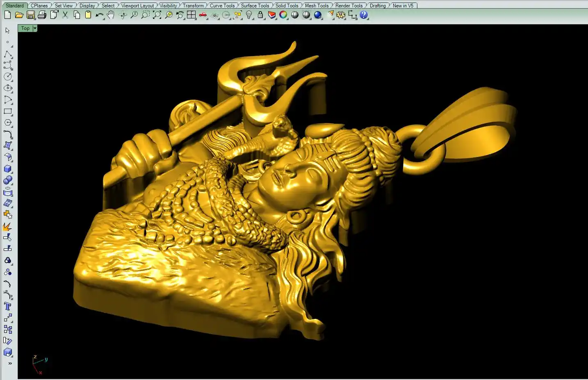Toggle the shaded viewport sphere icon
Screen dimensions: 588x380
coord(295,15)
